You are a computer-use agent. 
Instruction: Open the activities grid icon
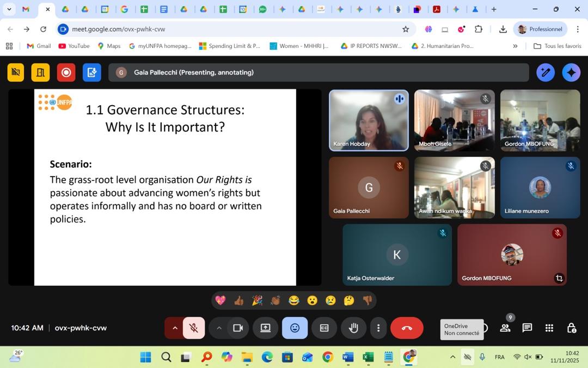click(549, 328)
